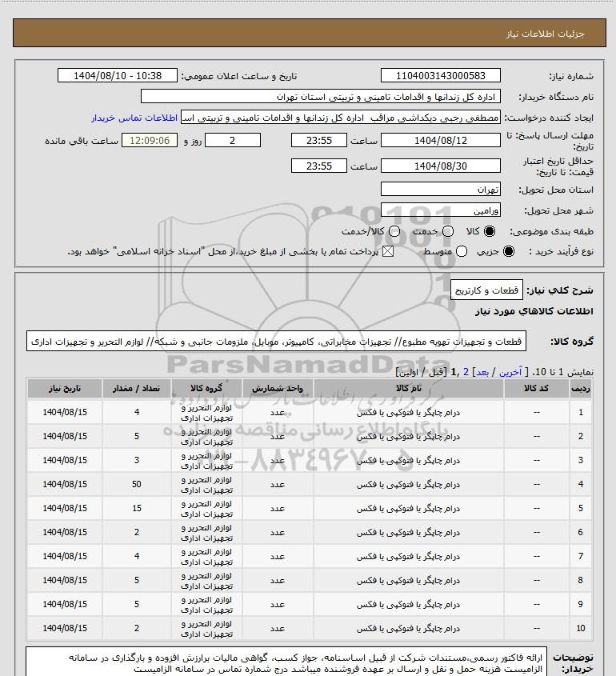Screen dimensions: 616x676
Task: Select the خدمت radio button
Action: point(448,231)
